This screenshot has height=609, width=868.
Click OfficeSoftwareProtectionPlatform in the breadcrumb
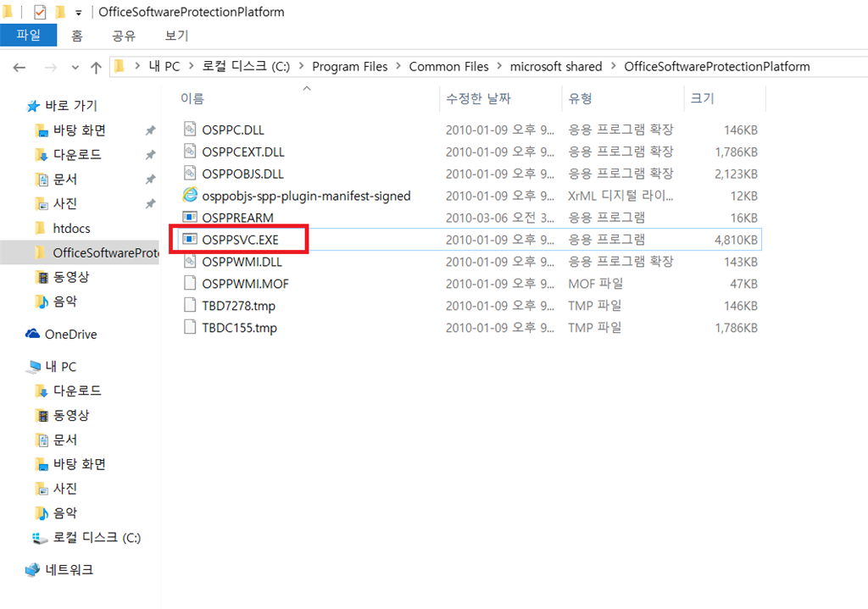[x=717, y=66]
